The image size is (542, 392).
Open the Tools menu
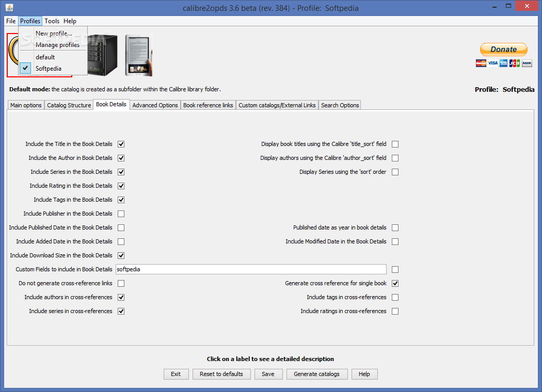pyautogui.click(x=52, y=21)
